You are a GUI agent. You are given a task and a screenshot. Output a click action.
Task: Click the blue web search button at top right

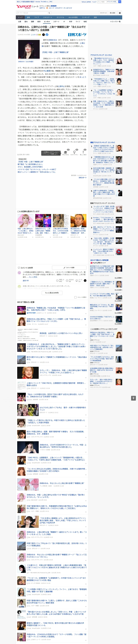pos(120,2)
